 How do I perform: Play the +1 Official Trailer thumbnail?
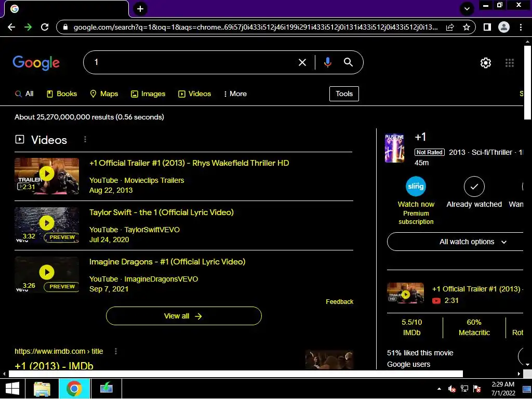(x=47, y=176)
